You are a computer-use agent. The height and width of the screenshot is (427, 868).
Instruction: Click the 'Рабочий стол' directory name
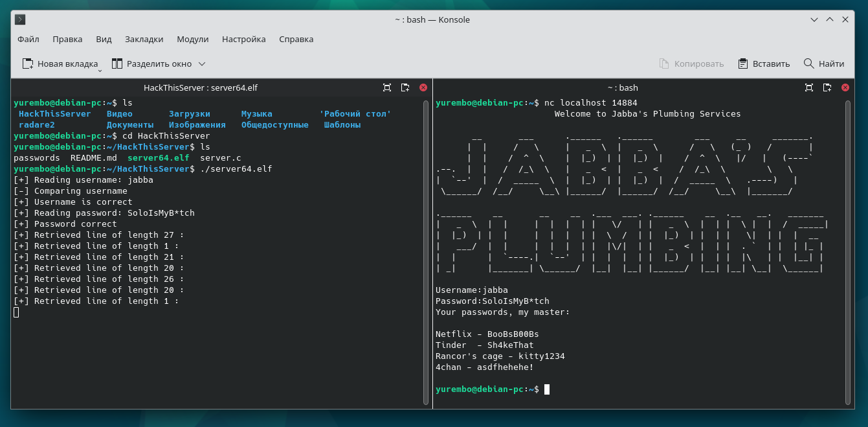coord(355,114)
